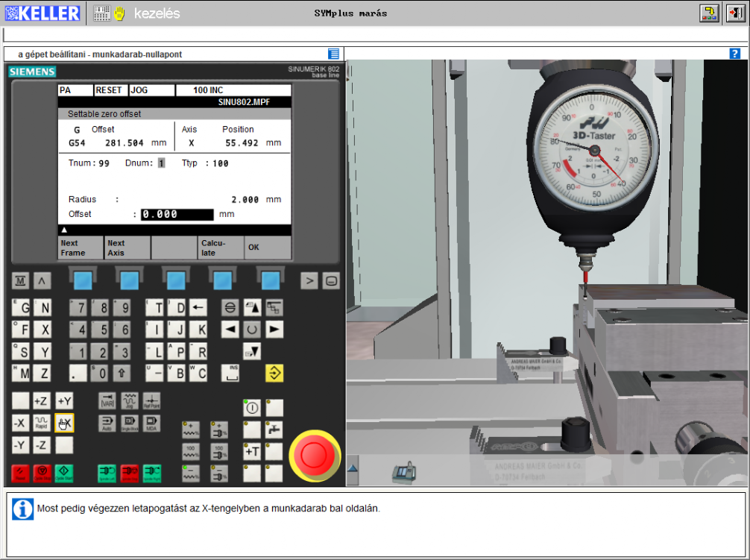Click the +T tool change key
Viewport: 750px width, 560px height.
tap(252, 451)
